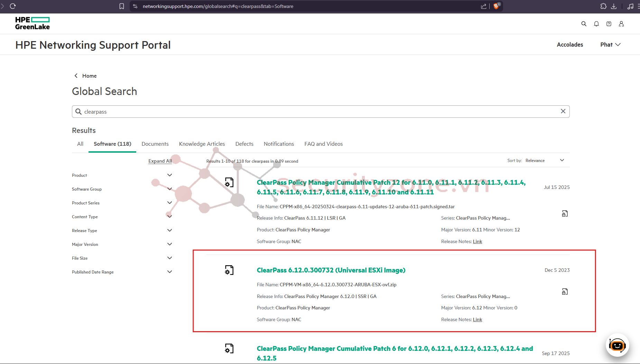Click the browser reload icon
The width and height of the screenshot is (640, 364).
pyautogui.click(x=13, y=6)
